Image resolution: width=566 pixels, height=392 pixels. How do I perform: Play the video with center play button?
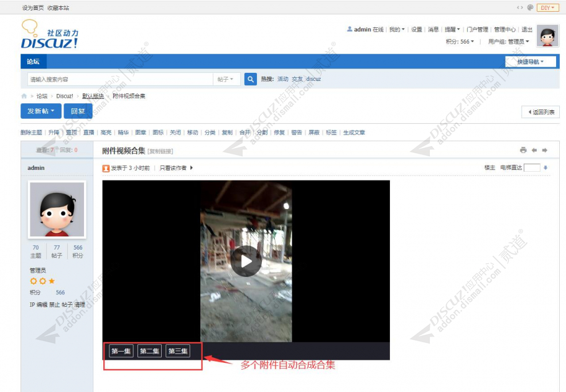coord(246,261)
